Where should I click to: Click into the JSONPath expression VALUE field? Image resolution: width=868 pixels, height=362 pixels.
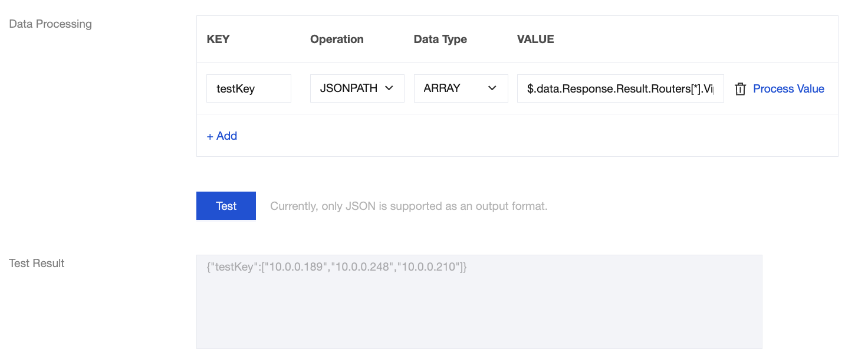[x=620, y=88]
